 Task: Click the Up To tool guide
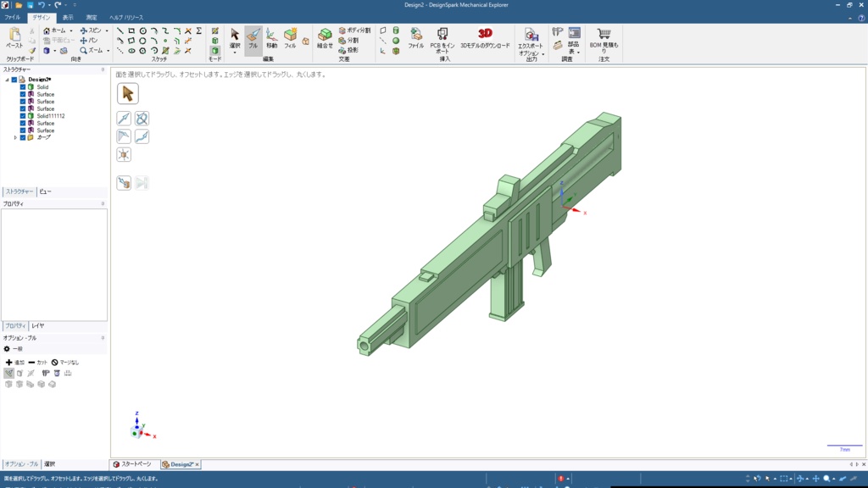point(124,183)
